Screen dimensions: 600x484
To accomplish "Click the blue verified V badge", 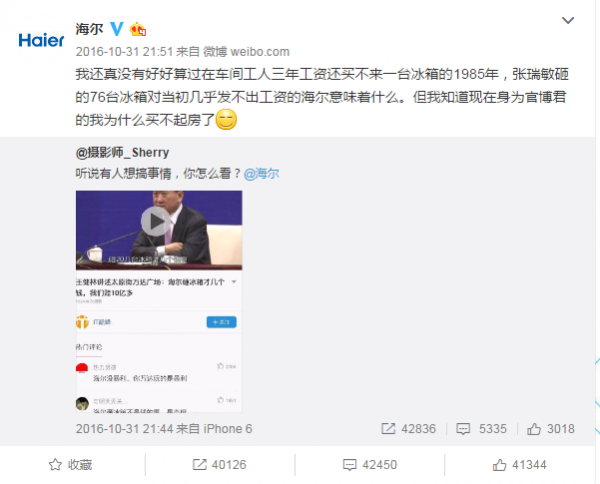I will click(x=117, y=29).
